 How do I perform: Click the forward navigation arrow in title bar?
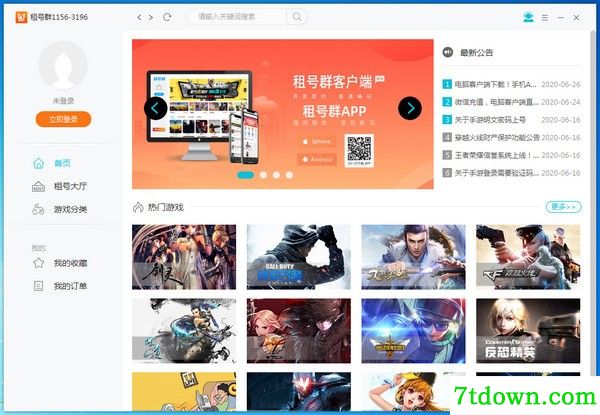tap(151, 17)
